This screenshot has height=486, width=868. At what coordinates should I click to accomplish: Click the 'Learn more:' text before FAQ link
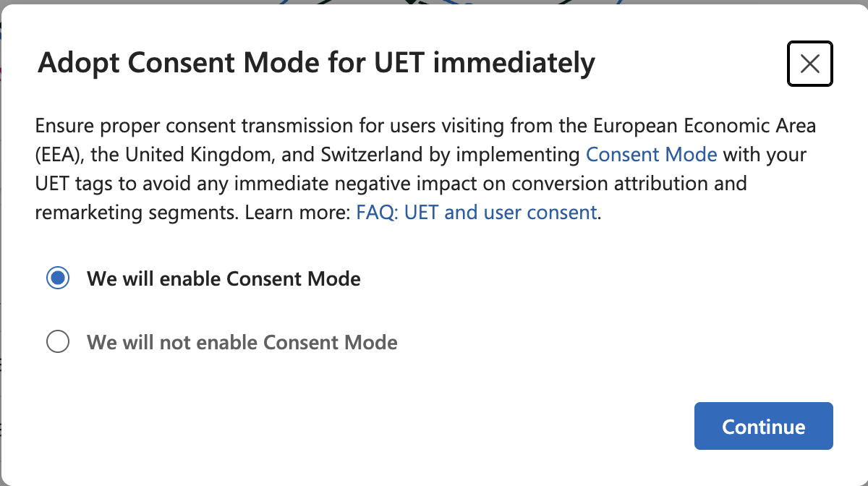point(298,213)
